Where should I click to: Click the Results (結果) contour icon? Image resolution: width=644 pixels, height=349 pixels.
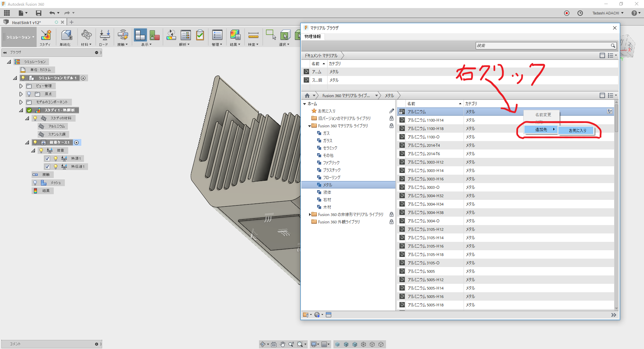(x=235, y=35)
